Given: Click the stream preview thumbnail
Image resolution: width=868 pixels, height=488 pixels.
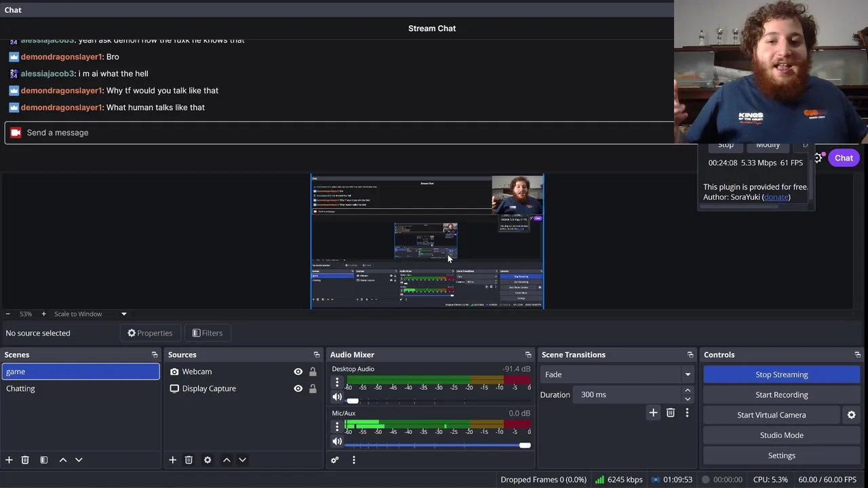Looking at the screenshot, I should click(427, 242).
